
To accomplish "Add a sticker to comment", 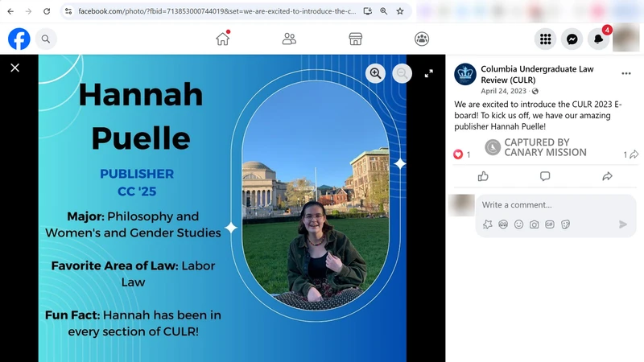I will 566,224.
